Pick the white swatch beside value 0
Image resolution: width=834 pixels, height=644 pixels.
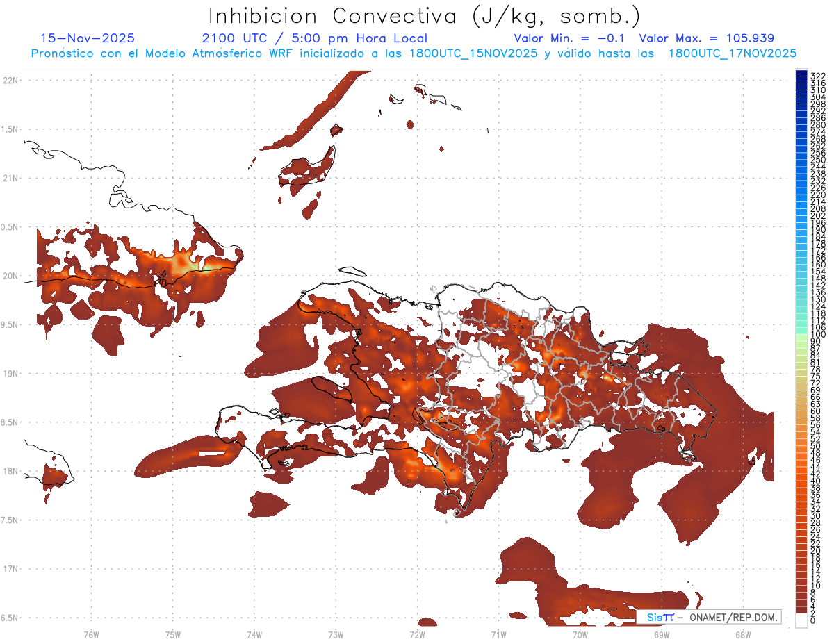pyautogui.click(x=802, y=619)
